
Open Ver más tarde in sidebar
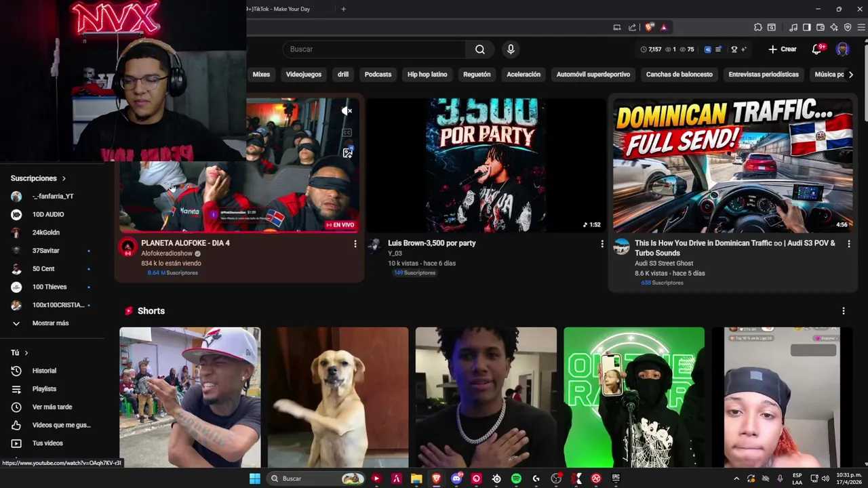tap(52, 407)
